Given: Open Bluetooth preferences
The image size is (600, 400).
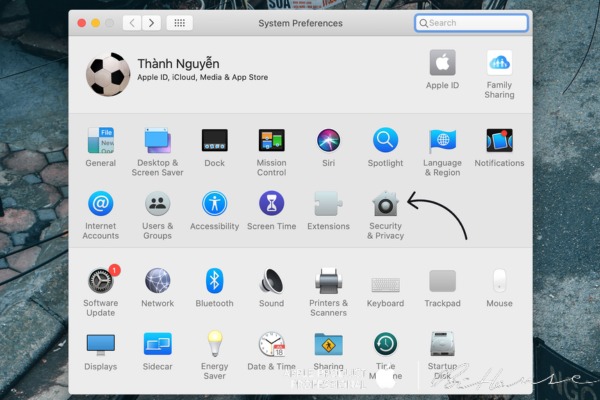Looking at the screenshot, I should tap(214, 281).
